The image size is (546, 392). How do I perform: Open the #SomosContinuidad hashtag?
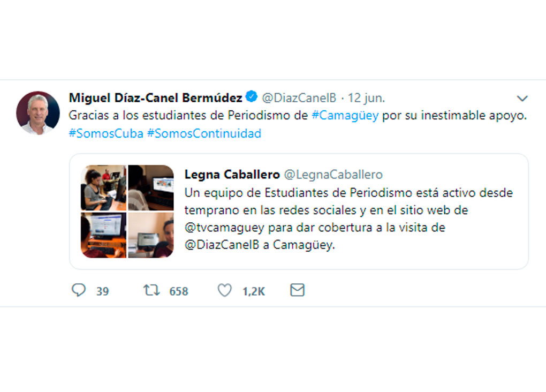(204, 133)
